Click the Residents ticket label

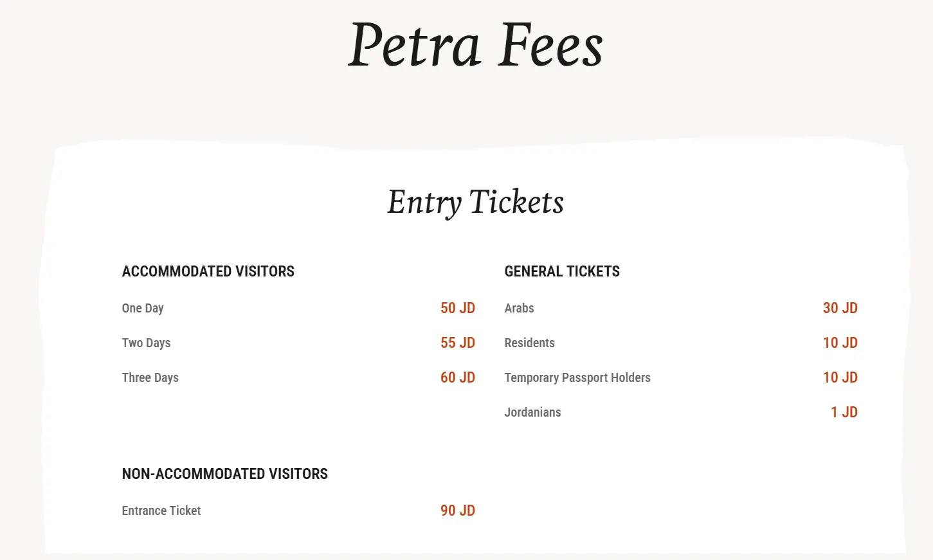[x=529, y=343]
